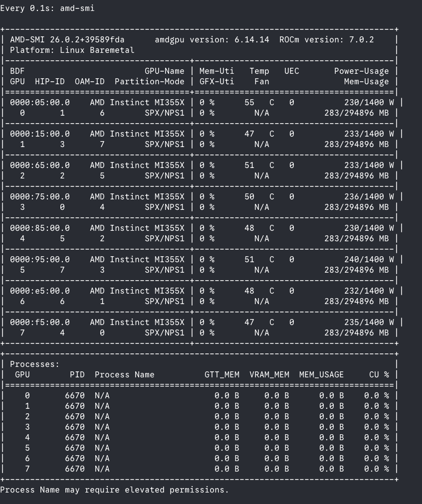Click the 240/1400 W power reading
Image resolution: width=422 pixels, height=504 pixels.
click(x=369, y=259)
